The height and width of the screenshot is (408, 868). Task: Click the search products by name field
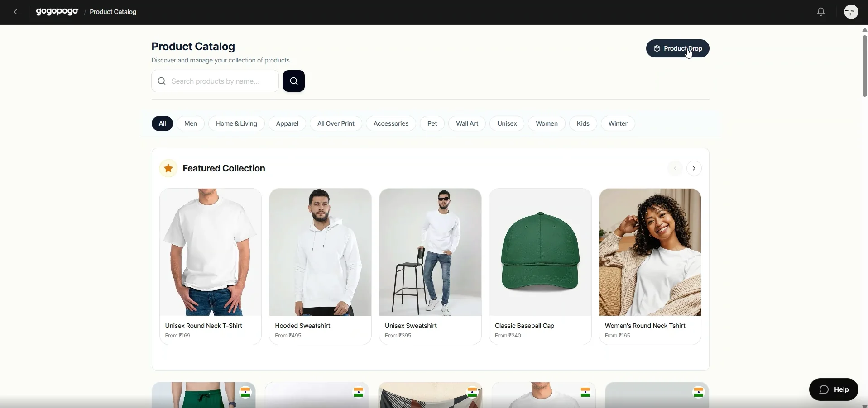pos(215,81)
